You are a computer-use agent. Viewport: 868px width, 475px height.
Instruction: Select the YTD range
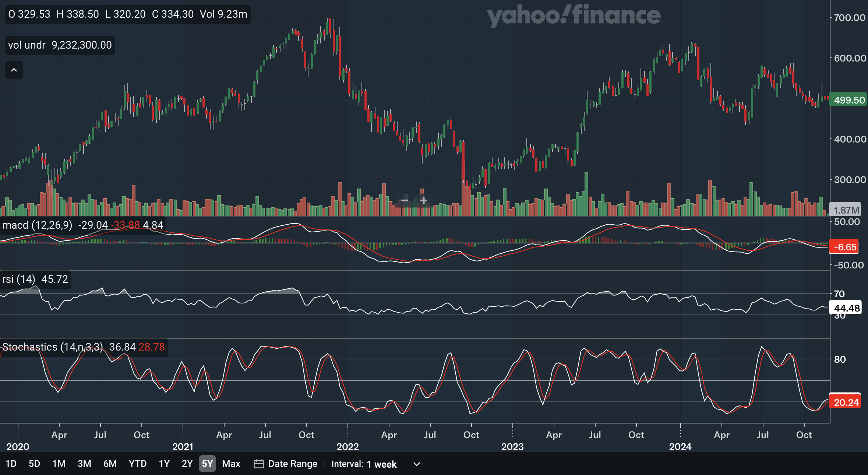(x=138, y=464)
